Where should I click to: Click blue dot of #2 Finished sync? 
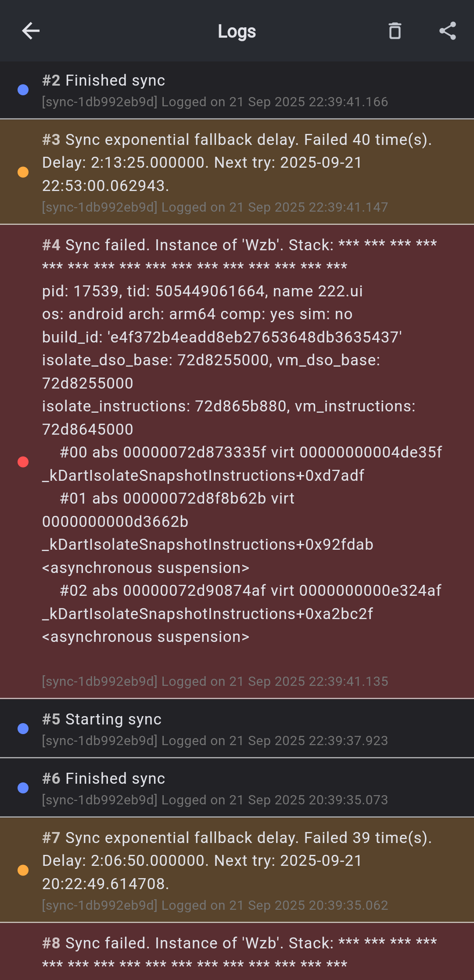(23, 90)
